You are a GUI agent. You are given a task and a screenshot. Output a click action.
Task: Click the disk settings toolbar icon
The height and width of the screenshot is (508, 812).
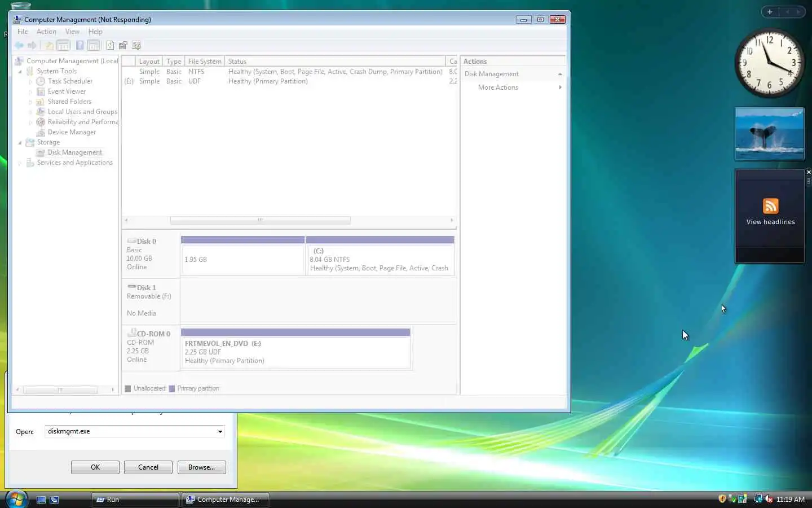point(136,45)
